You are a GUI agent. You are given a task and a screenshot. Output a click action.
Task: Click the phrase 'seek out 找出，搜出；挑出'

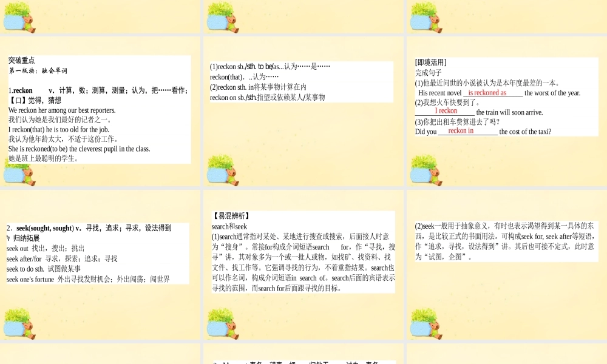point(46,249)
